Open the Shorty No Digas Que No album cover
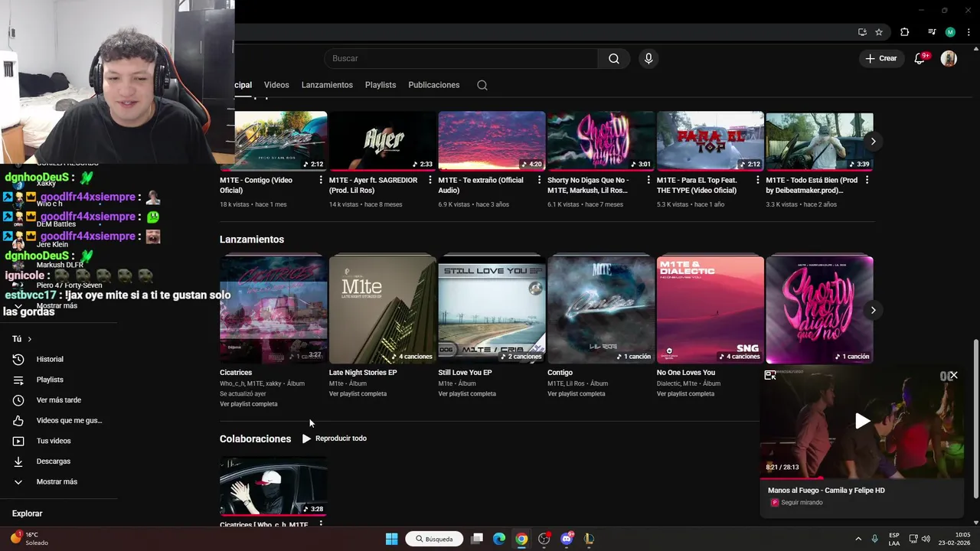This screenshot has width=980, height=551. click(819, 310)
